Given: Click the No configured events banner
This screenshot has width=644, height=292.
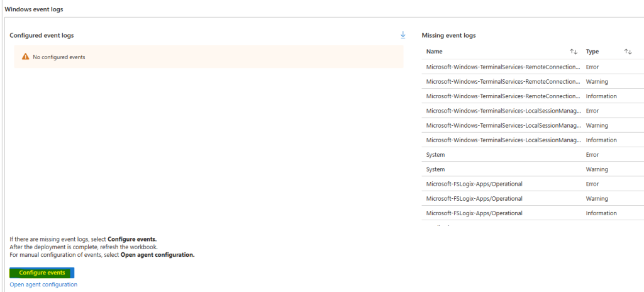Looking at the screenshot, I should pos(208,57).
